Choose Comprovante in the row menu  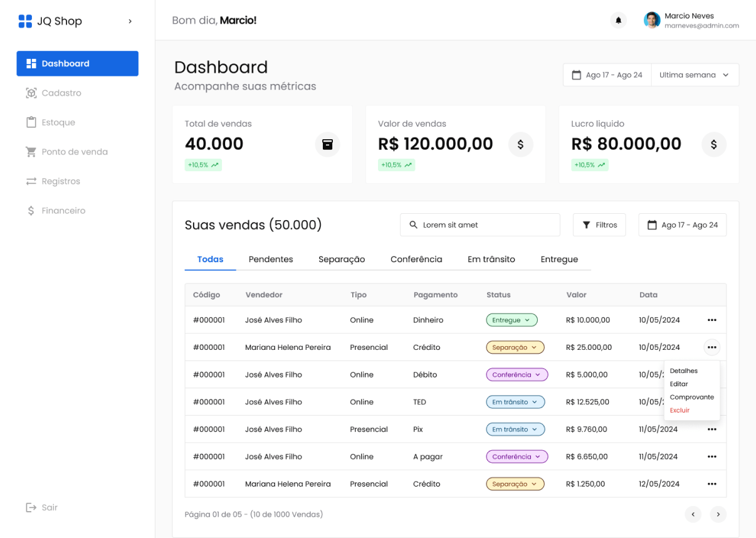(691, 397)
